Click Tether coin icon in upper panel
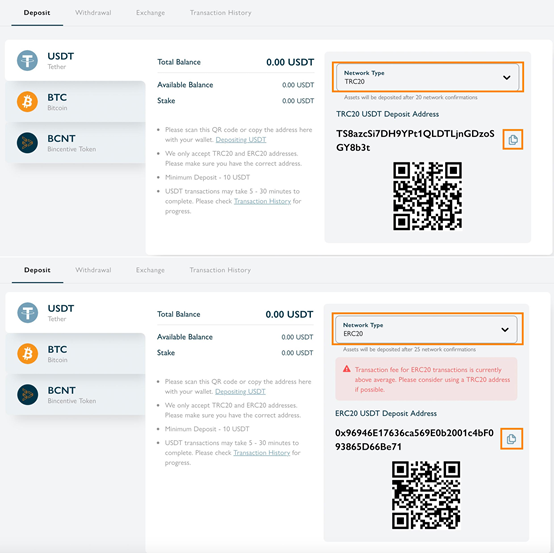Image resolution: width=554 pixels, height=553 pixels. (27, 60)
